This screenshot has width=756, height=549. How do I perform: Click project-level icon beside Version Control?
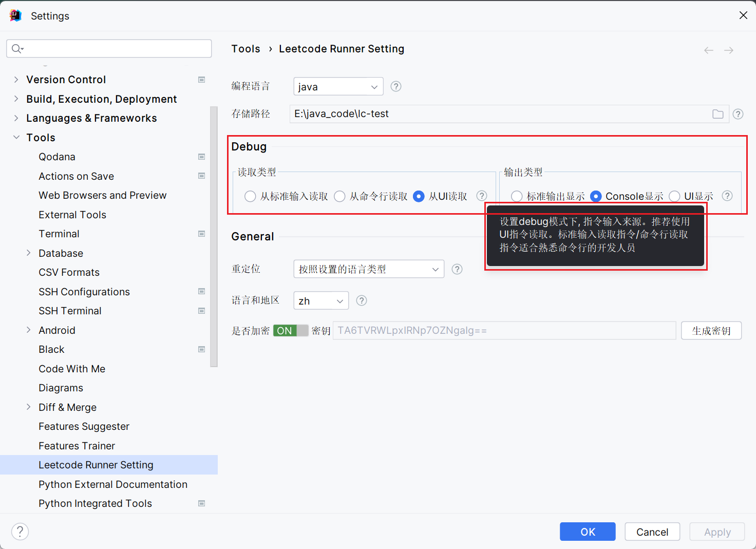click(x=202, y=80)
